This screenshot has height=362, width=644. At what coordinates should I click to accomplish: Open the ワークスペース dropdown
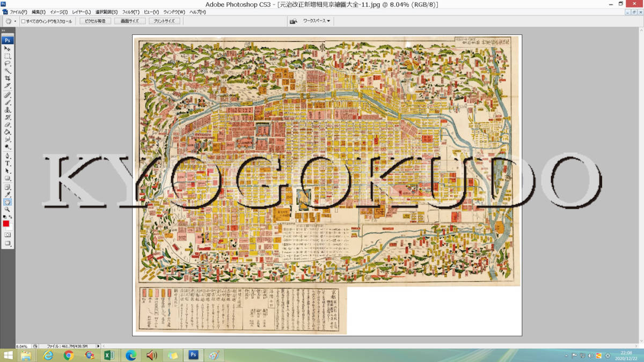317,21
